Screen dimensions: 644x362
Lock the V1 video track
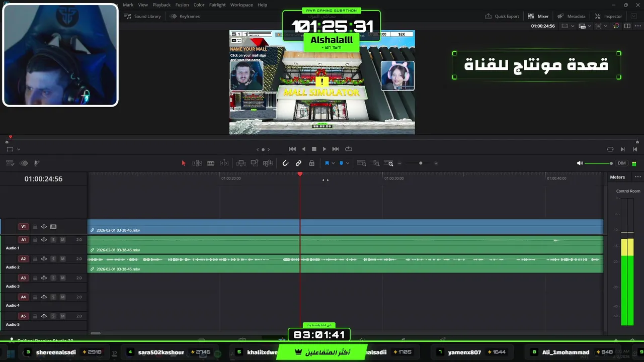[x=35, y=227]
